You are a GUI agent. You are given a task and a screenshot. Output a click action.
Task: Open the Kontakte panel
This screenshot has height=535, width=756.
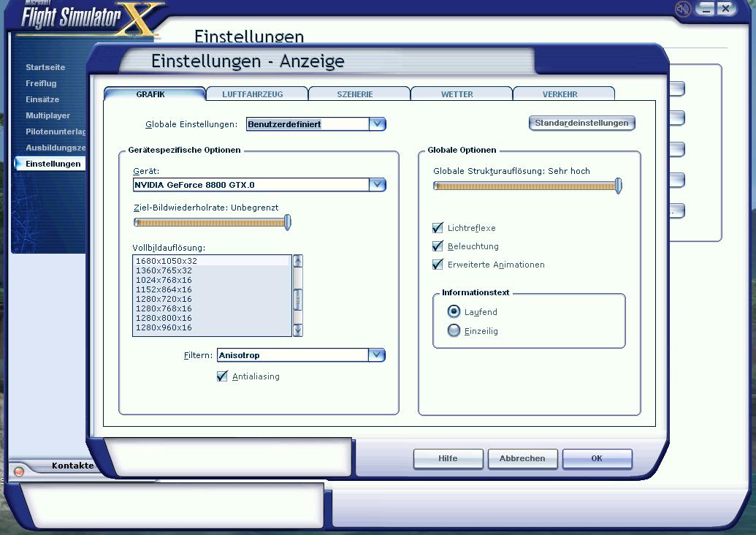[72, 466]
